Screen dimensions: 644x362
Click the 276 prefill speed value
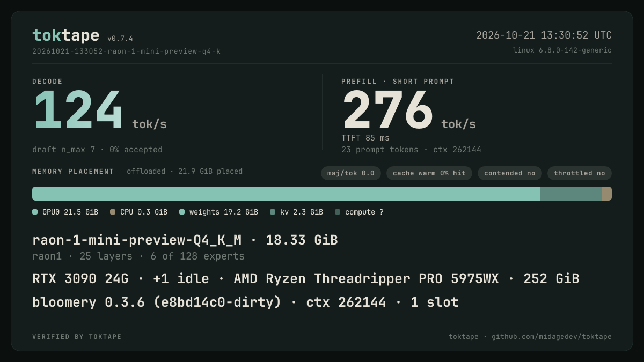[387, 111]
